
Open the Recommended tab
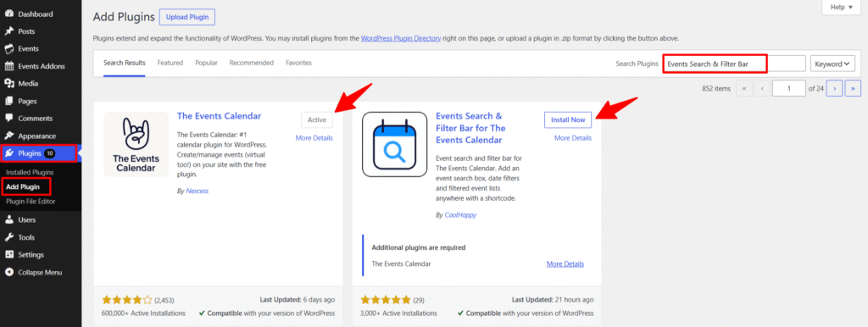251,63
